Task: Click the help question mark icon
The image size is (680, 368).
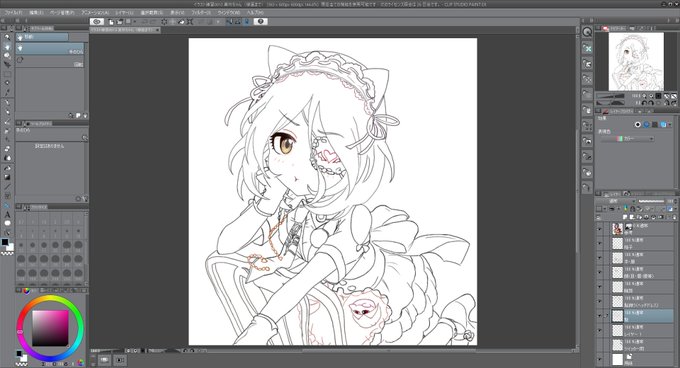Action: click(261, 21)
